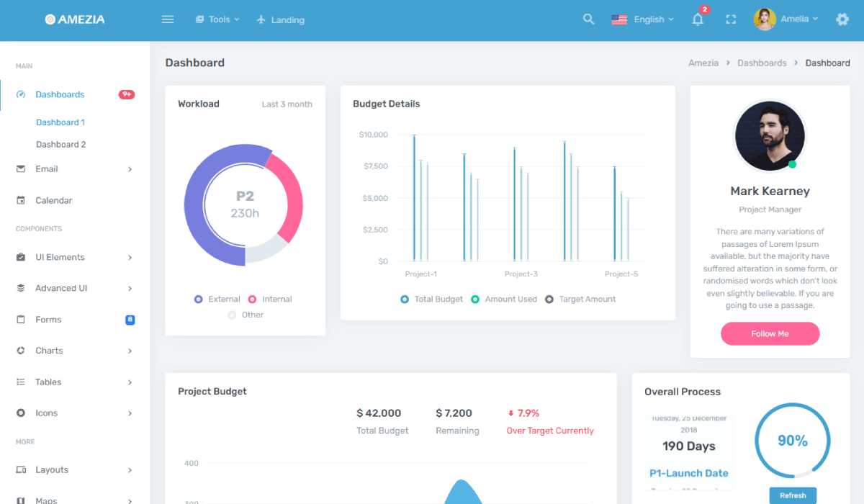Image resolution: width=864 pixels, height=504 pixels.
Task: Open the search magnifier icon
Action: (x=588, y=19)
